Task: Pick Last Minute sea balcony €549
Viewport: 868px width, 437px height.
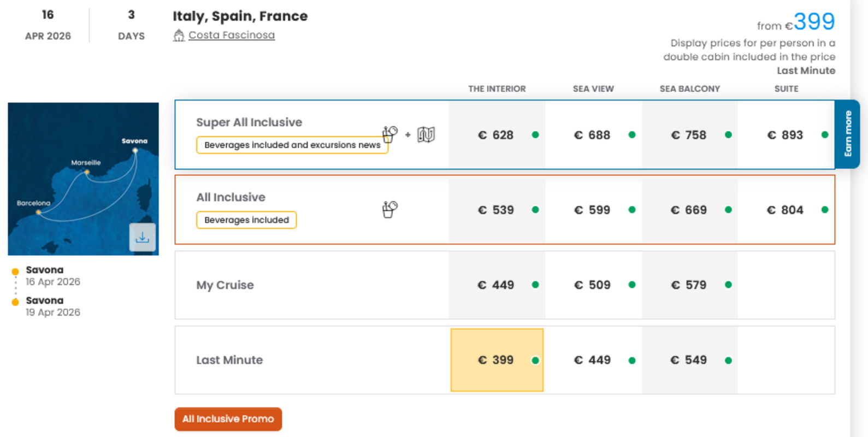Action: point(689,360)
